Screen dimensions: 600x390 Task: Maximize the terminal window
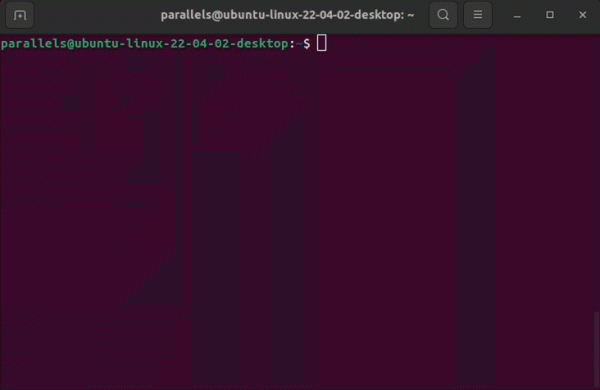550,15
